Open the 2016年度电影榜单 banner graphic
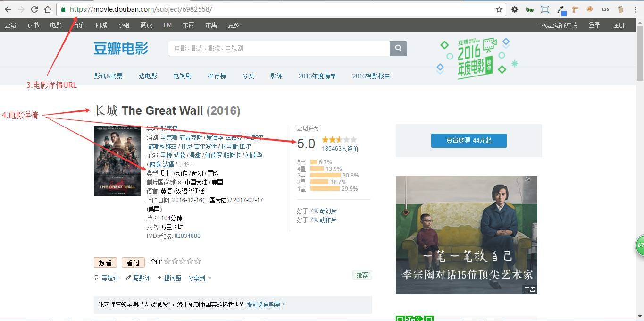 click(477, 59)
